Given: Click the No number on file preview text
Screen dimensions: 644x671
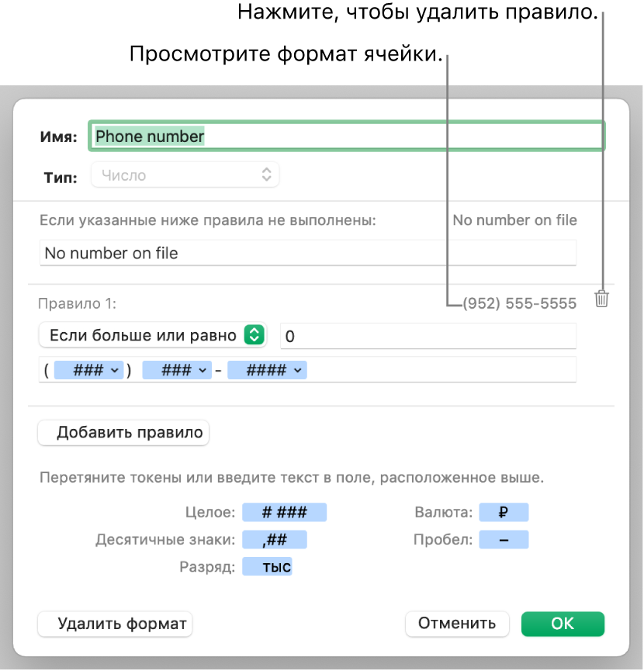Looking at the screenshot, I should click(514, 220).
